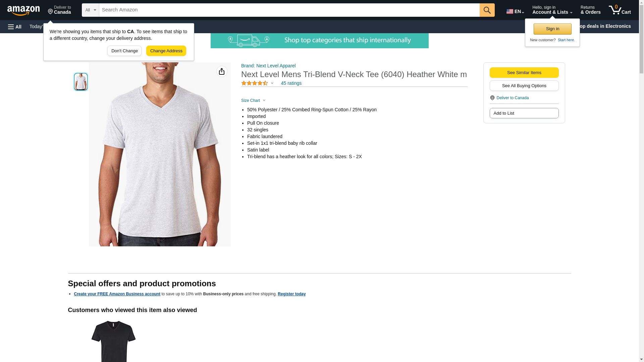Click the Don't Change button
Screen dimensions: 644x362
[x=124, y=51]
